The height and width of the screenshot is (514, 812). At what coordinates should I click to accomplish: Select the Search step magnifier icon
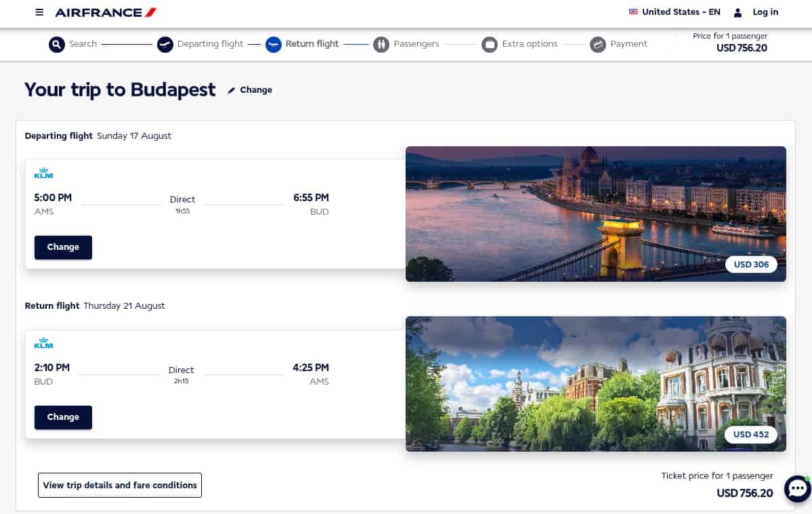click(56, 43)
